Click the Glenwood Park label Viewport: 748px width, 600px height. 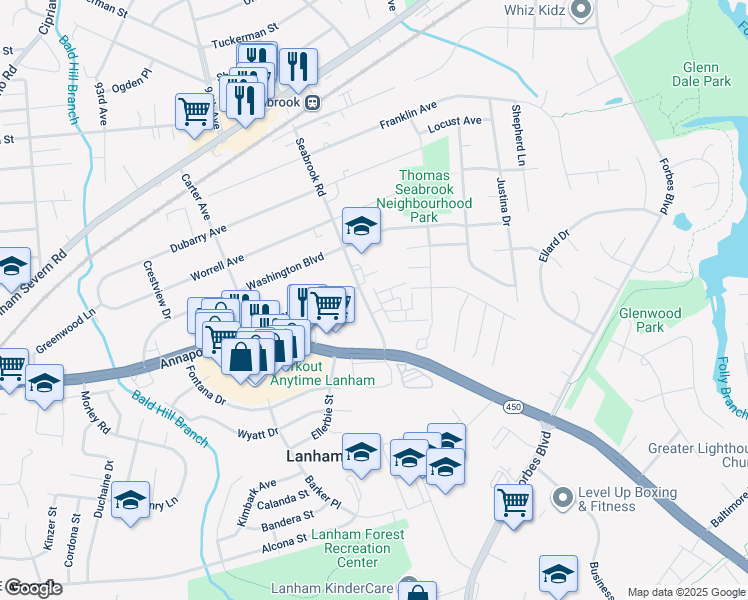click(x=650, y=321)
